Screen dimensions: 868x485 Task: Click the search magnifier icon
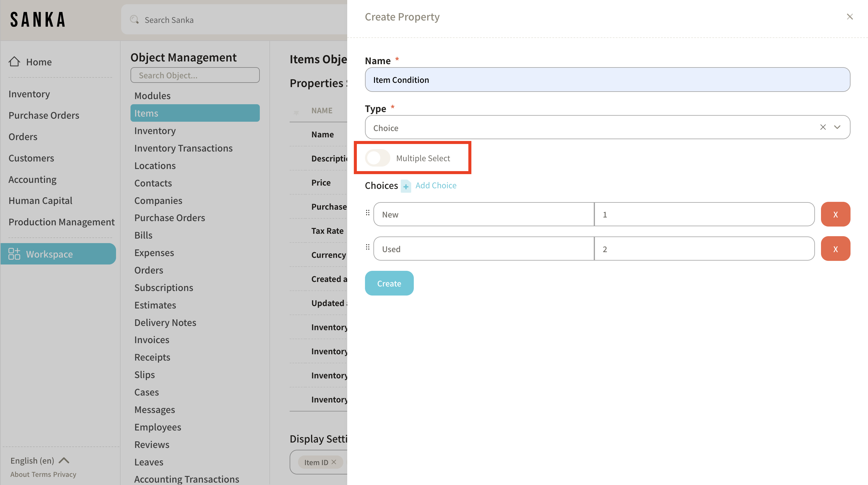point(134,20)
